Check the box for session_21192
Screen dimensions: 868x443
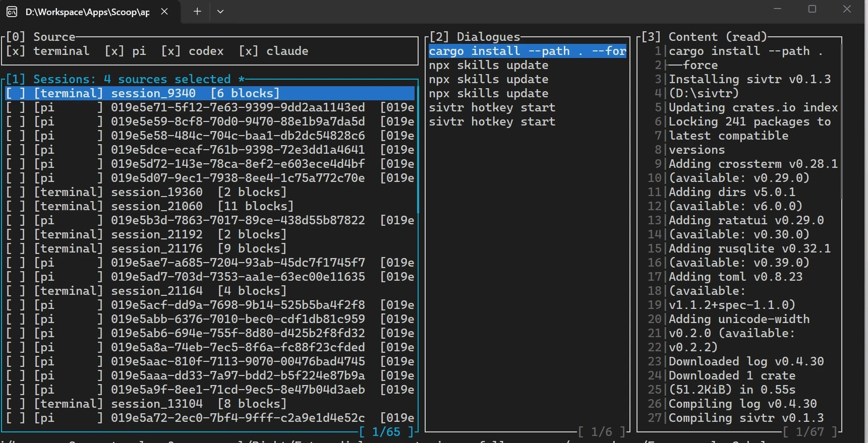pos(15,234)
